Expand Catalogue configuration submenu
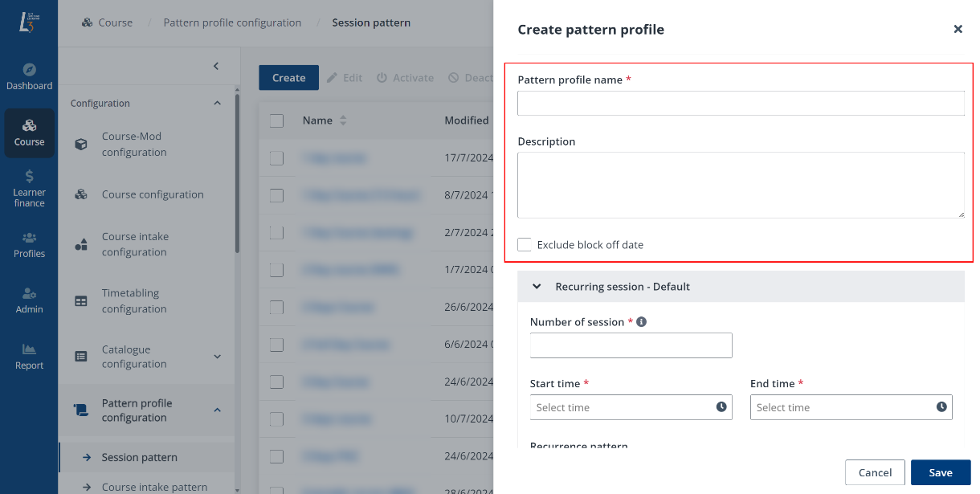This screenshot has width=980, height=494. point(217,357)
